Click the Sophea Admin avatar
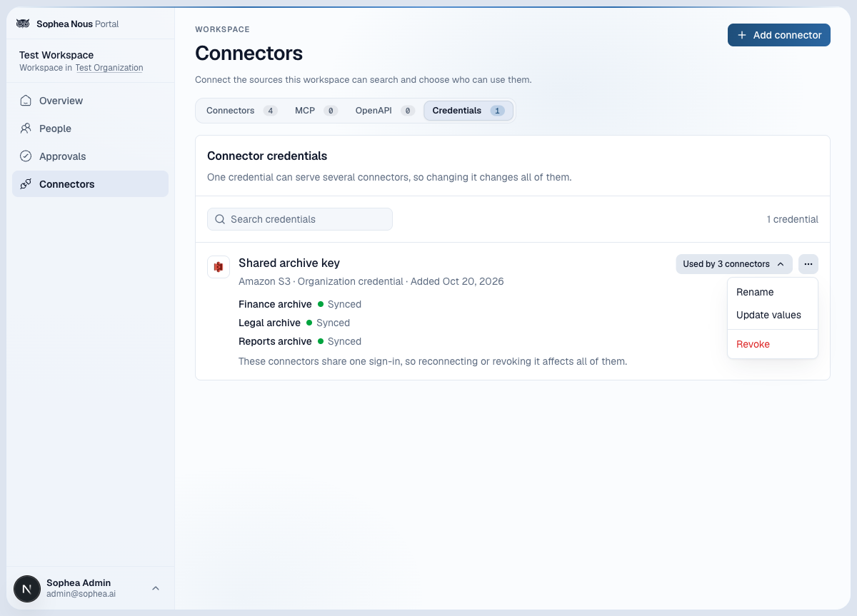 [x=27, y=589]
